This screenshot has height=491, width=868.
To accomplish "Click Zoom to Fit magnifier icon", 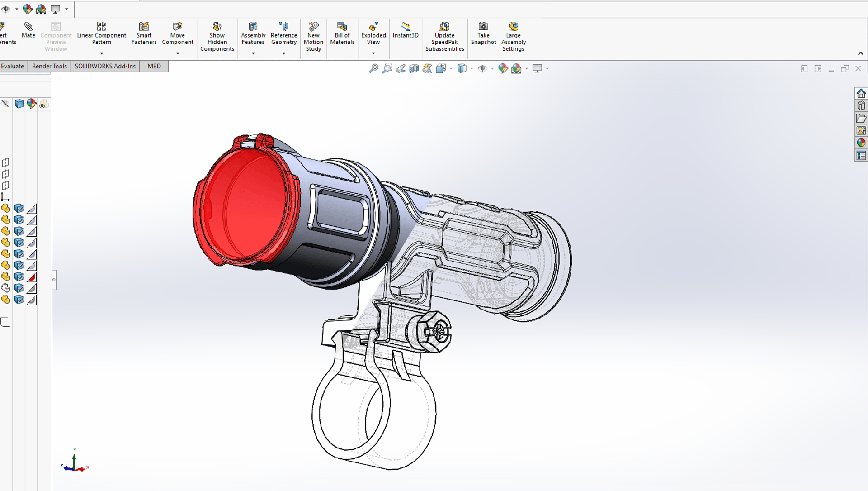I will (x=373, y=68).
